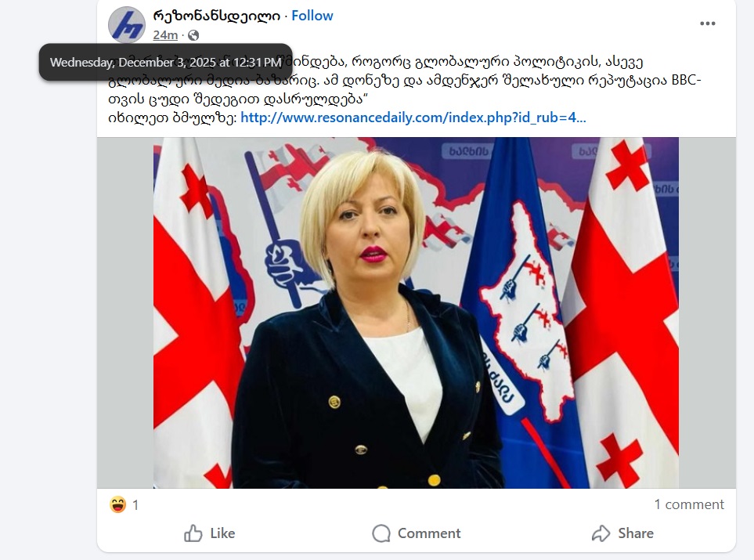
Task: View the 1 comment on post
Action: coord(688,504)
